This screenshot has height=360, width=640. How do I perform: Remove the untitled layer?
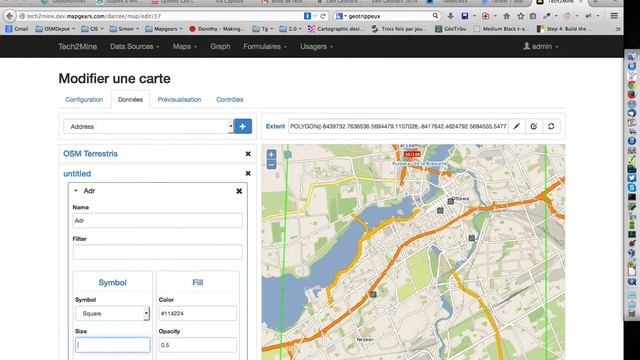pyautogui.click(x=248, y=173)
